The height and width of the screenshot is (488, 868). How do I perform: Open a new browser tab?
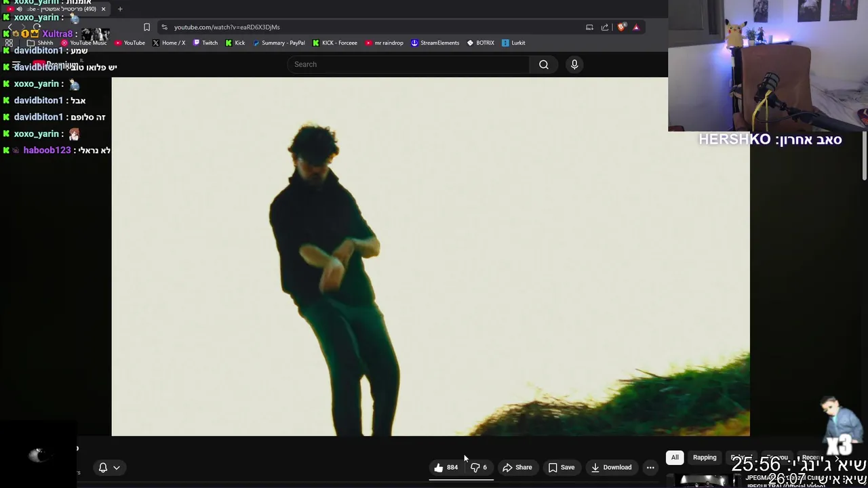click(120, 9)
